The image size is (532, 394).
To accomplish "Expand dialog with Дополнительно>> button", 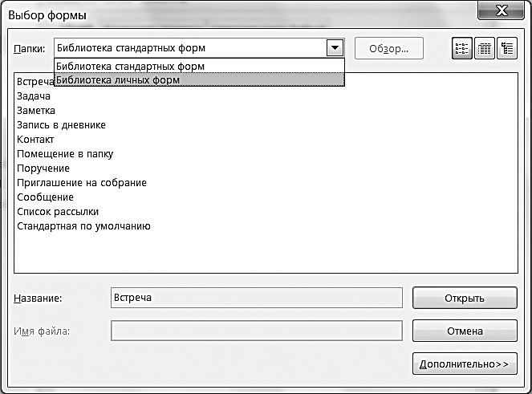I will (x=465, y=364).
